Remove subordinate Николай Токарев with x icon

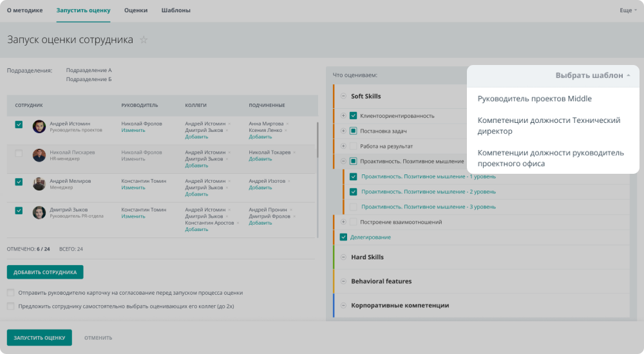pyautogui.click(x=296, y=153)
